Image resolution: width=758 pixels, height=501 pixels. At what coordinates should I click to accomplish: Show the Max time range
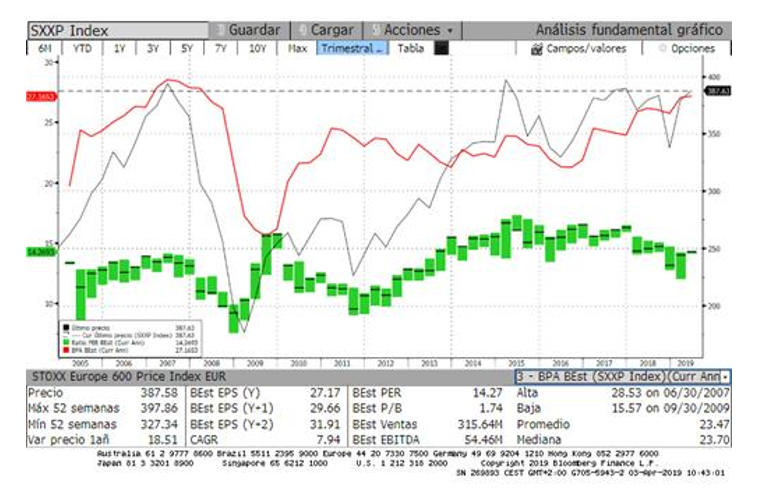click(x=297, y=48)
